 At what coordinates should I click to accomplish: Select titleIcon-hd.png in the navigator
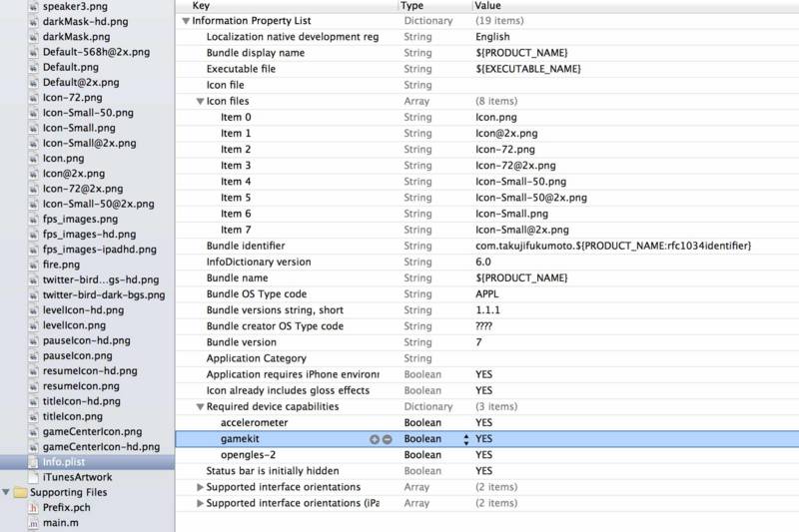(x=82, y=401)
